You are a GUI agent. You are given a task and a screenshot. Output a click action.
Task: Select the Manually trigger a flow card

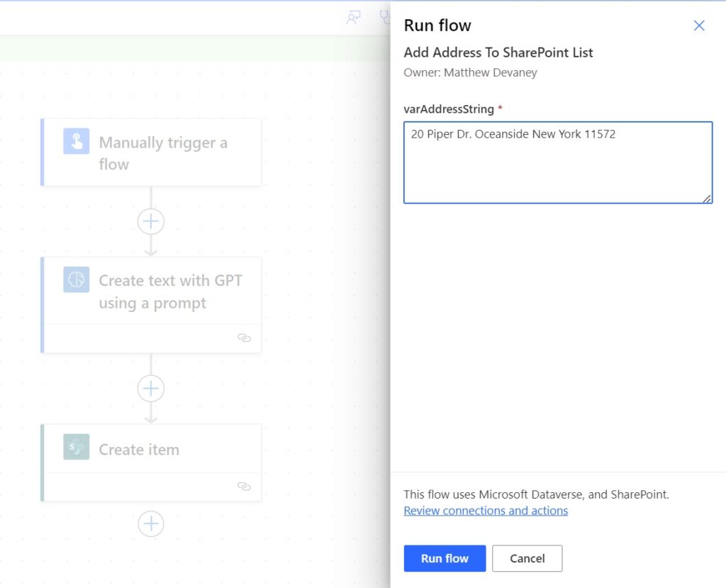coord(163,153)
